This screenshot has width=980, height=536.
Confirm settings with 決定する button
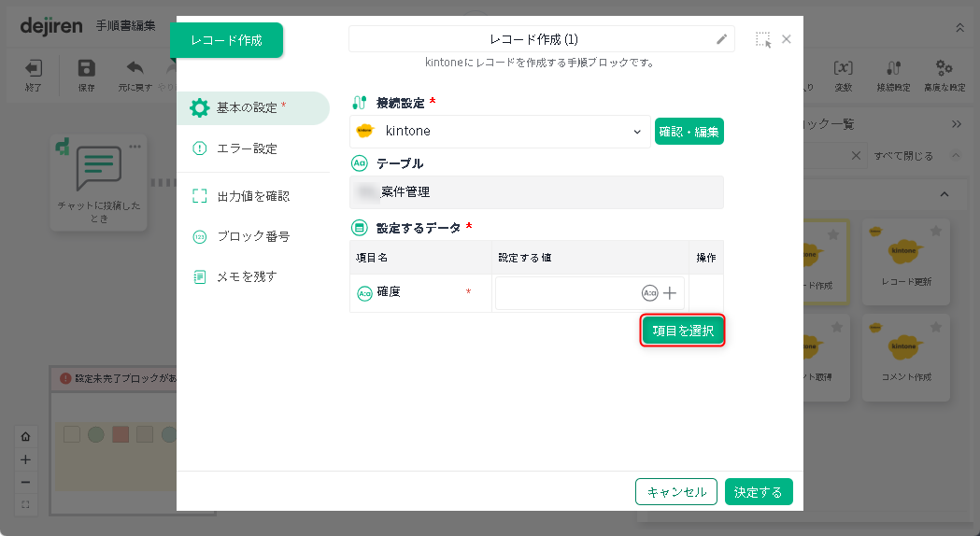coord(758,492)
